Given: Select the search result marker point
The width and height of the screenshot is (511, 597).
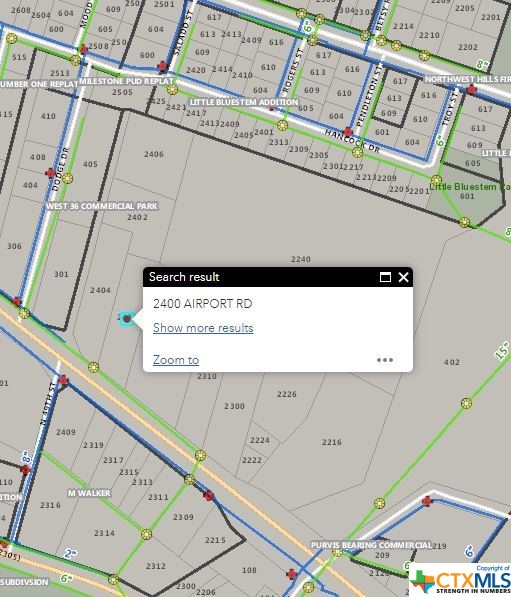Looking at the screenshot, I should [127, 318].
